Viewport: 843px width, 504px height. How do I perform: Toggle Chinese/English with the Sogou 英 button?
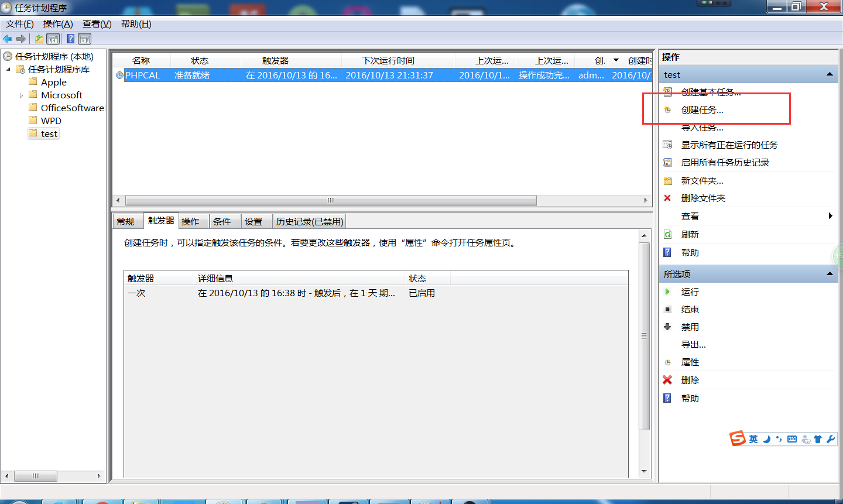click(753, 439)
